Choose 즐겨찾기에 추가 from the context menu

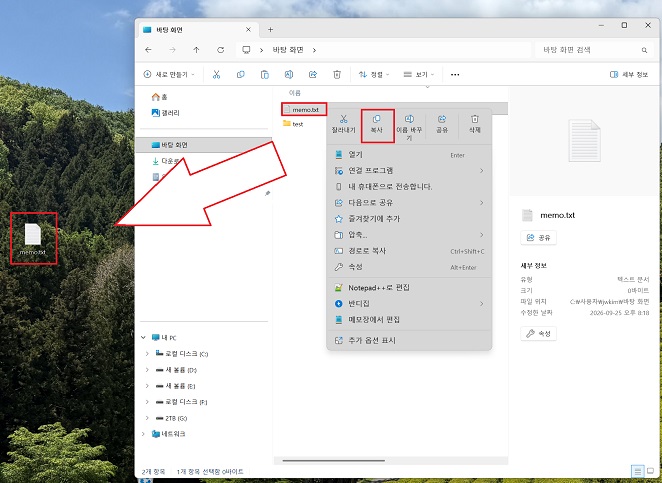click(x=409, y=219)
